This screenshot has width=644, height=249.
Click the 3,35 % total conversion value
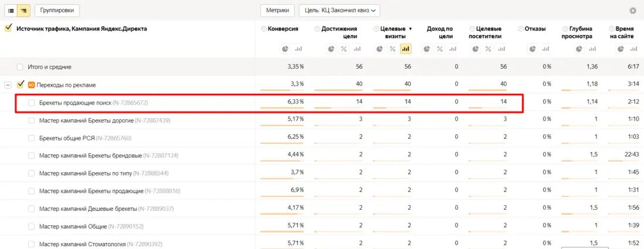point(296,67)
